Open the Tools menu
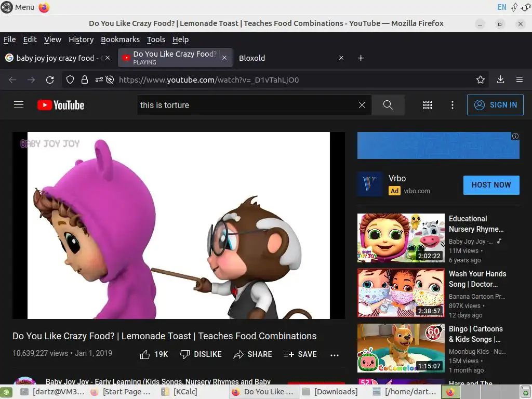This screenshot has width=532, height=399. pyautogui.click(x=156, y=39)
